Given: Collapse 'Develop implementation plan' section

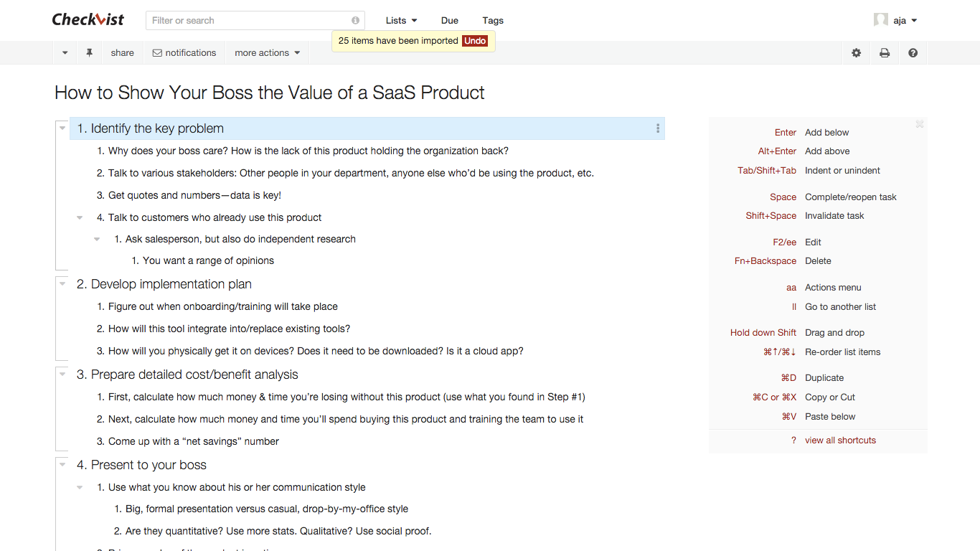Looking at the screenshot, I should tap(62, 284).
